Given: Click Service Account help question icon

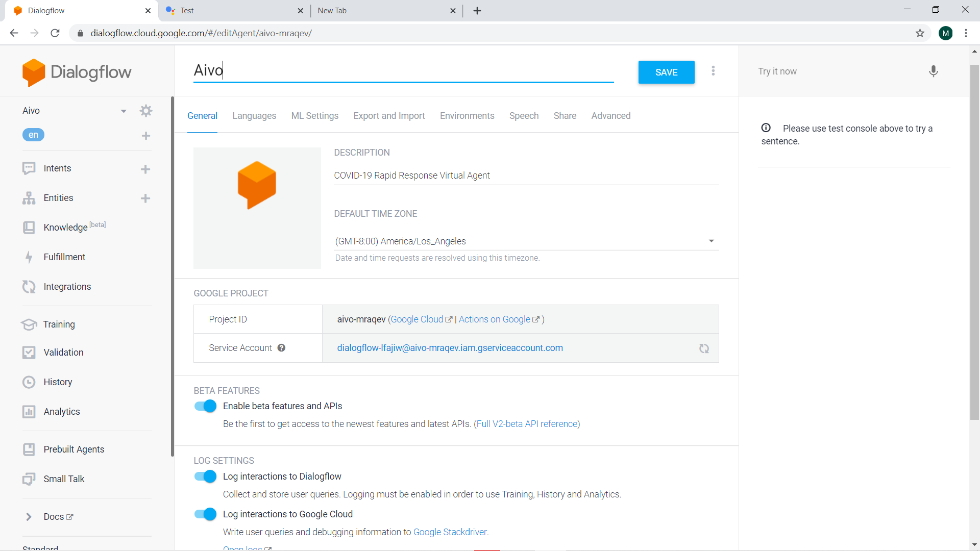Looking at the screenshot, I should pyautogui.click(x=281, y=348).
